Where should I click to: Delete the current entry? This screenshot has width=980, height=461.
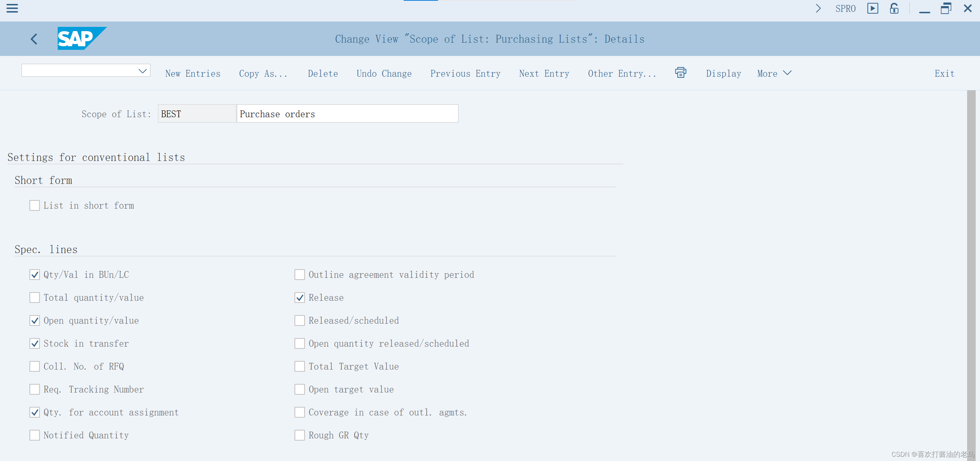click(x=323, y=73)
